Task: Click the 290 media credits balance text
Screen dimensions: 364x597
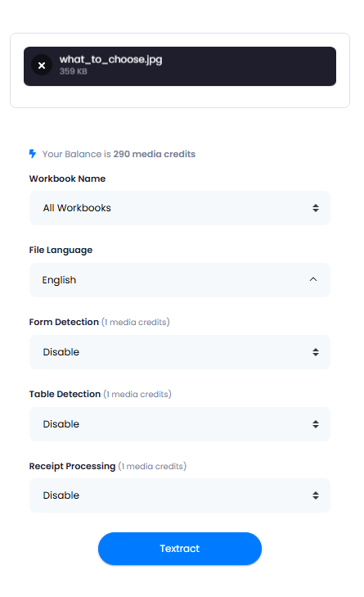Action: pyautogui.click(x=154, y=154)
